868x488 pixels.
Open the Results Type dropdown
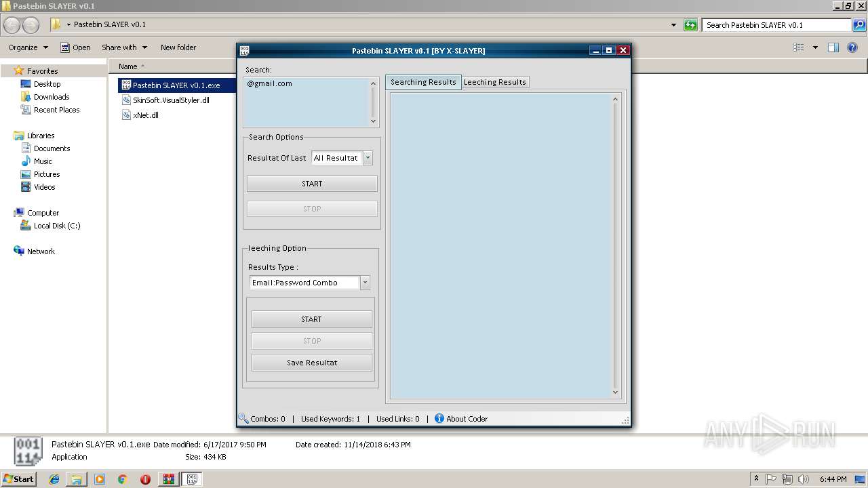coord(365,283)
